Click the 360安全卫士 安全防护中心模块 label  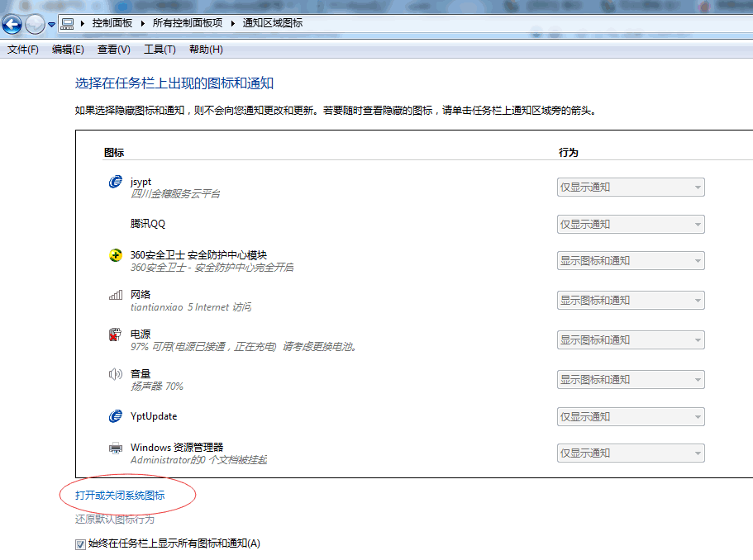point(198,254)
